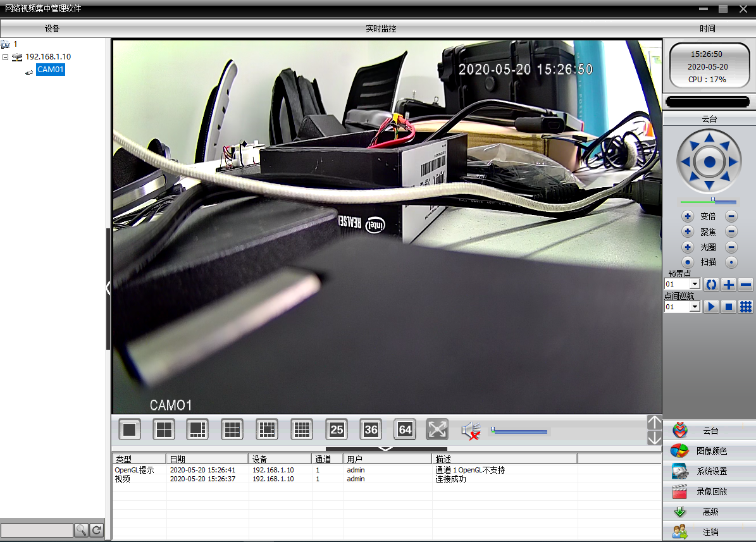Pan PTZ camera right

coord(733,162)
